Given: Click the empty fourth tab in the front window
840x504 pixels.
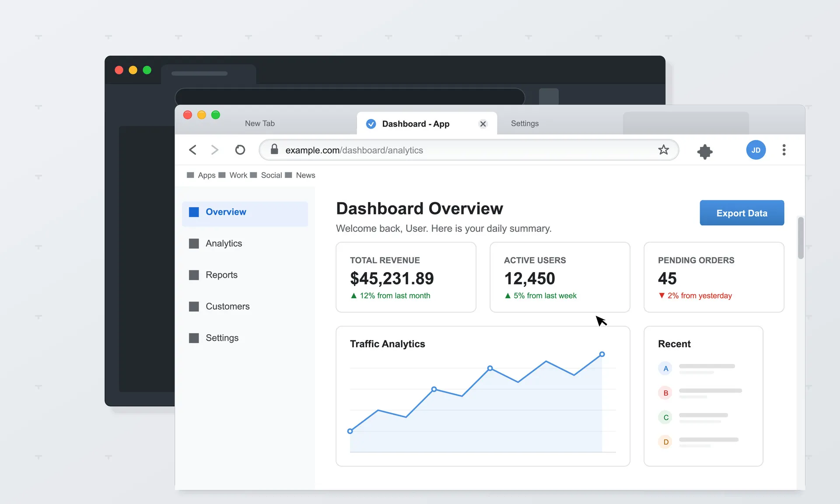Looking at the screenshot, I should coord(686,123).
